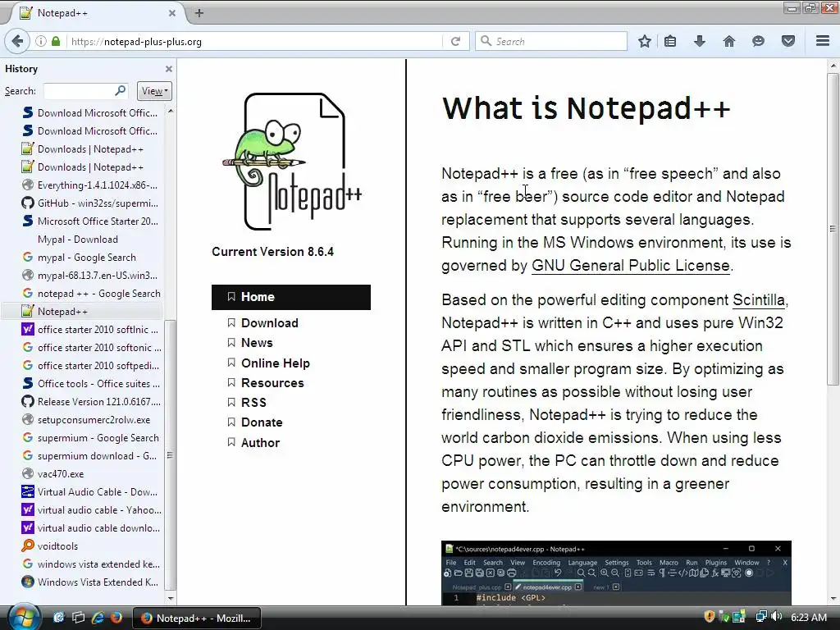Open history entry GitHub - win32ss/supermium
The image size is (840, 630).
click(89, 203)
